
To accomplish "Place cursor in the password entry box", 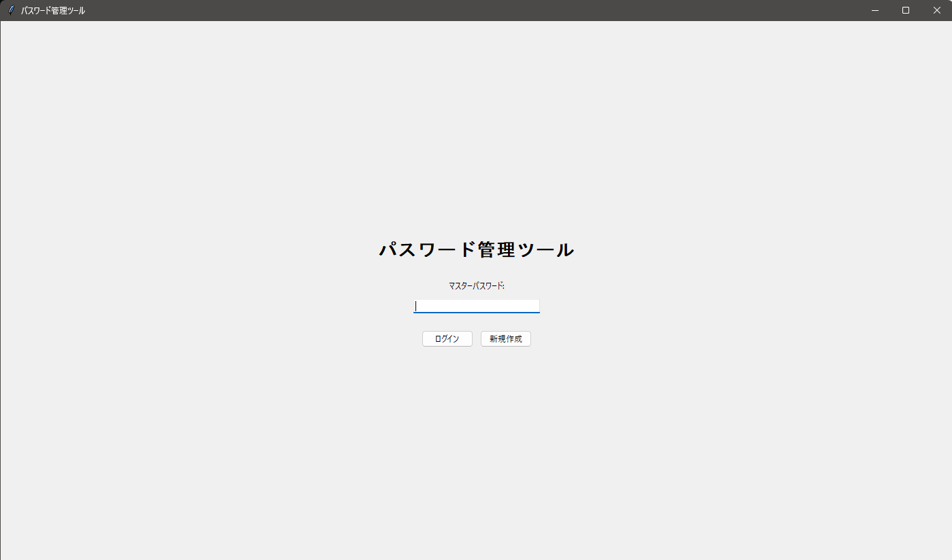I will pos(476,306).
